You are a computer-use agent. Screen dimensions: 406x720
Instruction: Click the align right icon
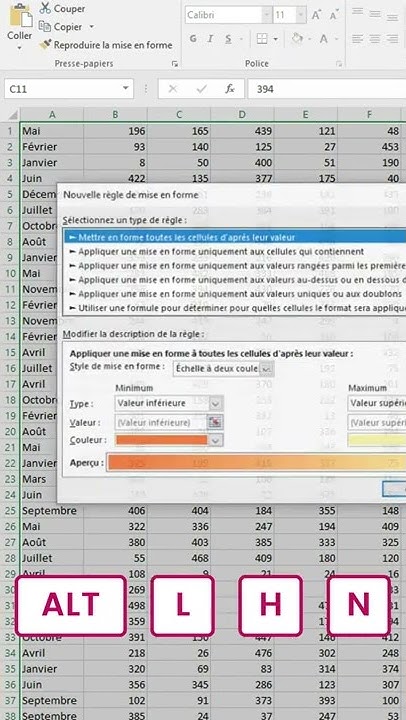(x=392, y=39)
